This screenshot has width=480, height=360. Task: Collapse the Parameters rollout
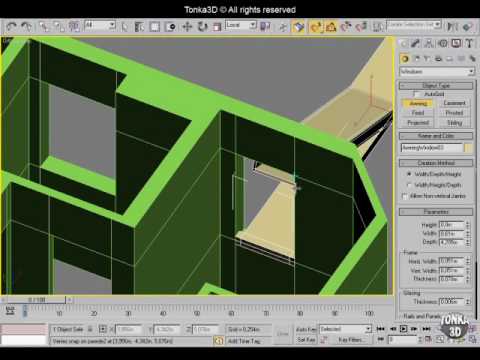pyautogui.click(x=436, y=212)
